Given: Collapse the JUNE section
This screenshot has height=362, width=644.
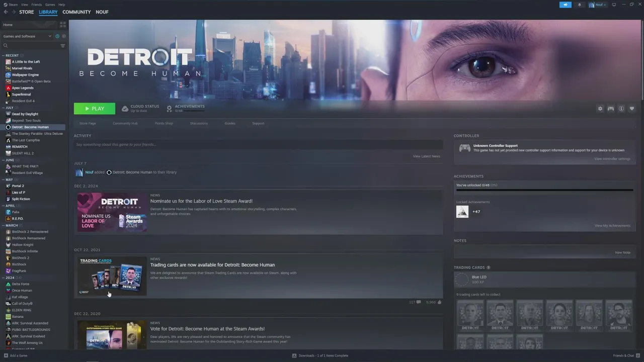Looking at the screenshot, I should [3, 160].
